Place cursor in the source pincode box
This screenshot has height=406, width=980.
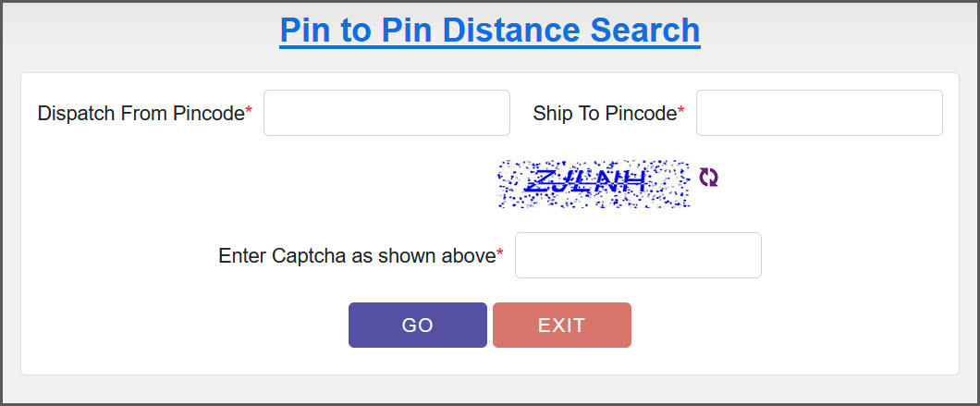tap(386, 113)
